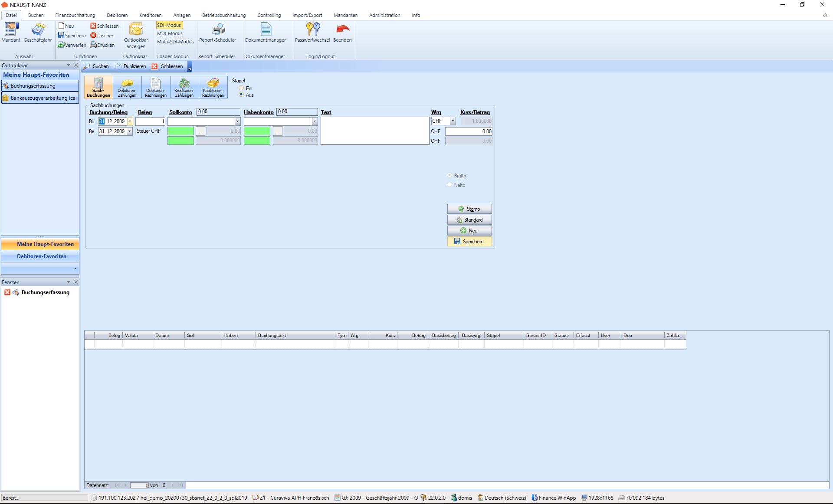
Task: Click the Geschäftsjahr icon
Action: (x=38, y=32)
